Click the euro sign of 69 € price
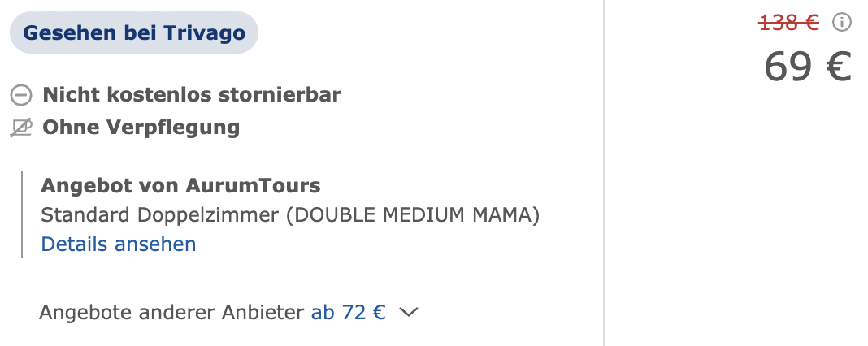This screenshot has width=868, height=346. point(838,67)
